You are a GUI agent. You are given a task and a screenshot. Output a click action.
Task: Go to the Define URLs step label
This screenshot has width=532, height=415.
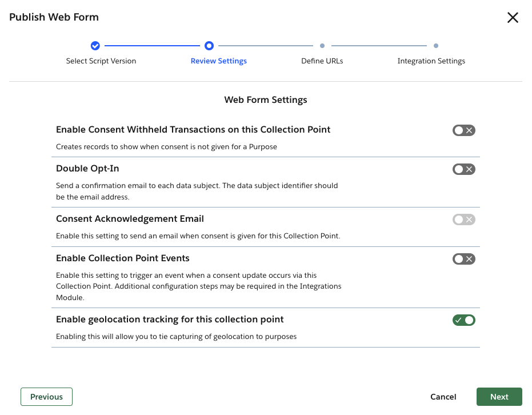[322, 61]
